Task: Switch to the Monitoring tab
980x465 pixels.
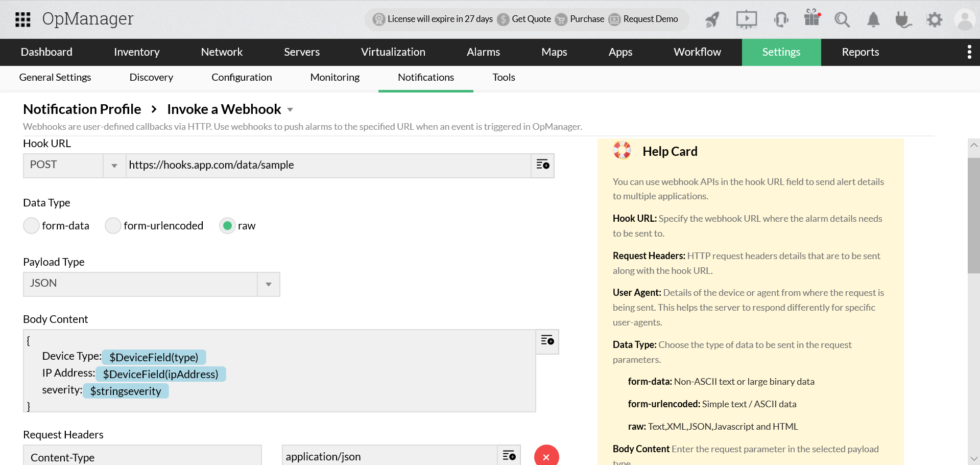Action: tap(335, 78)
